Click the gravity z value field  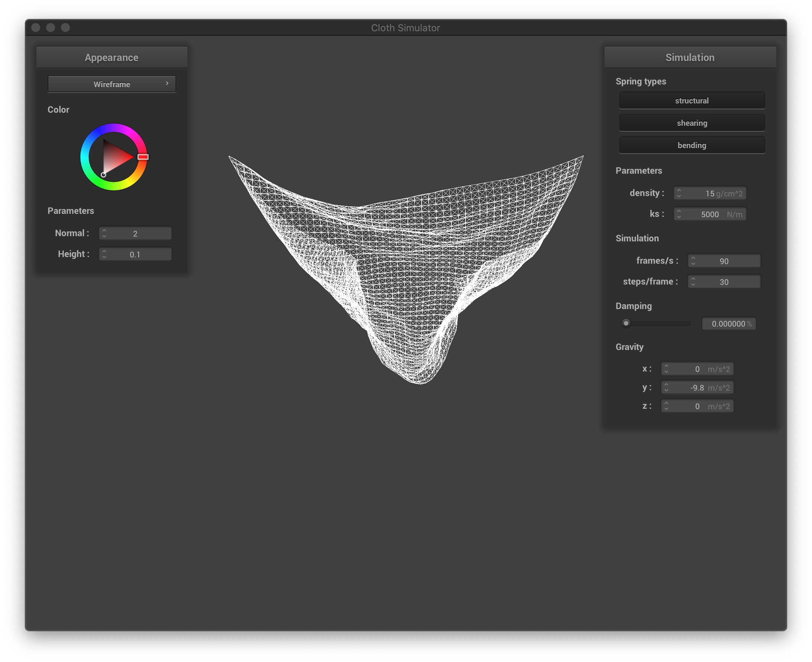coord(697,406)
